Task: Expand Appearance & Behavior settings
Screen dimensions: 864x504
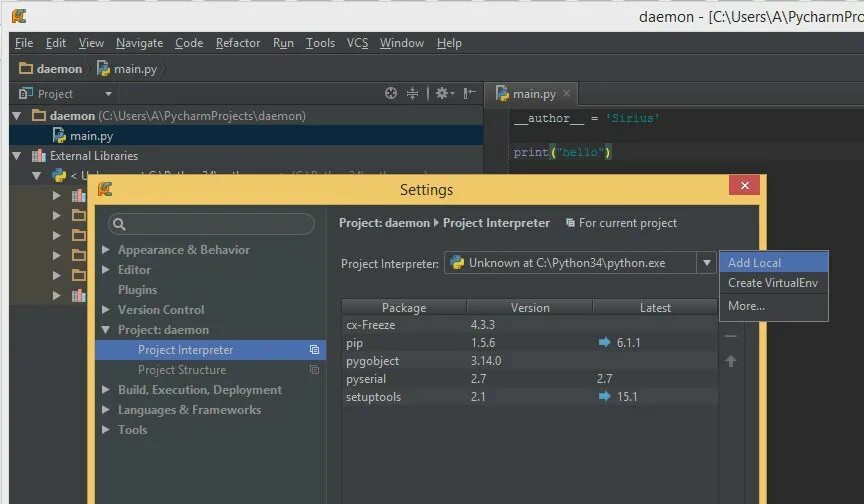Action: click(x=106, y=250)
